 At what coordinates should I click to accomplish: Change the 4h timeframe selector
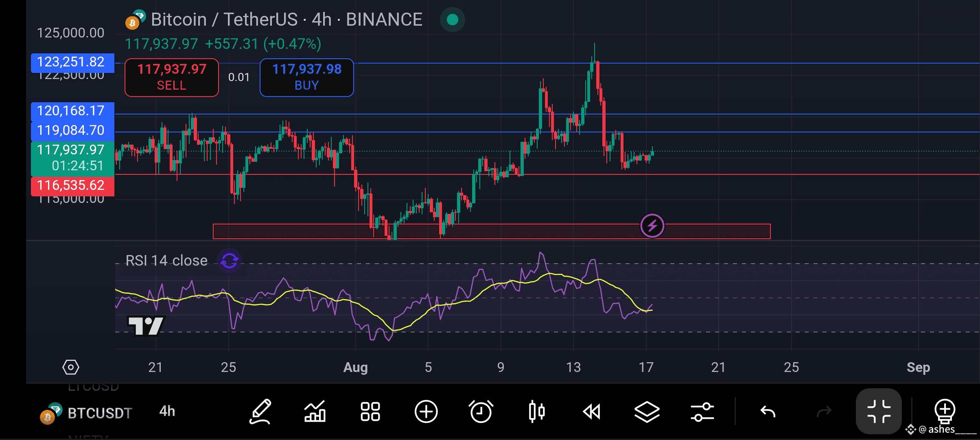coord(167,411)
